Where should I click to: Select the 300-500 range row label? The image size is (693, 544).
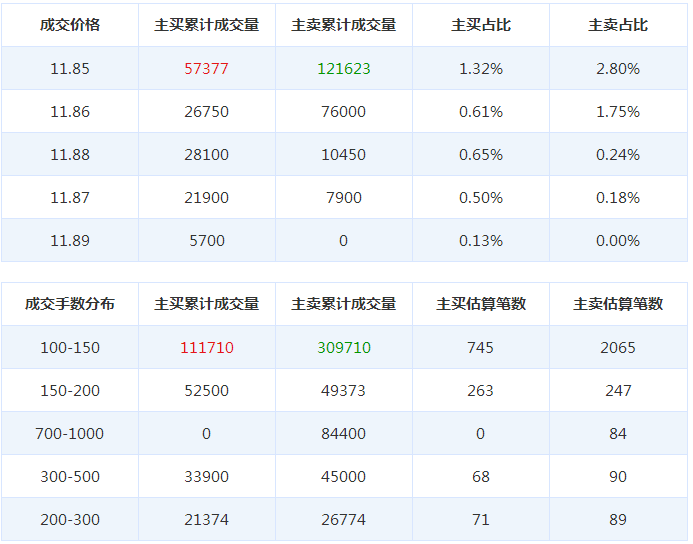point(70,476)
